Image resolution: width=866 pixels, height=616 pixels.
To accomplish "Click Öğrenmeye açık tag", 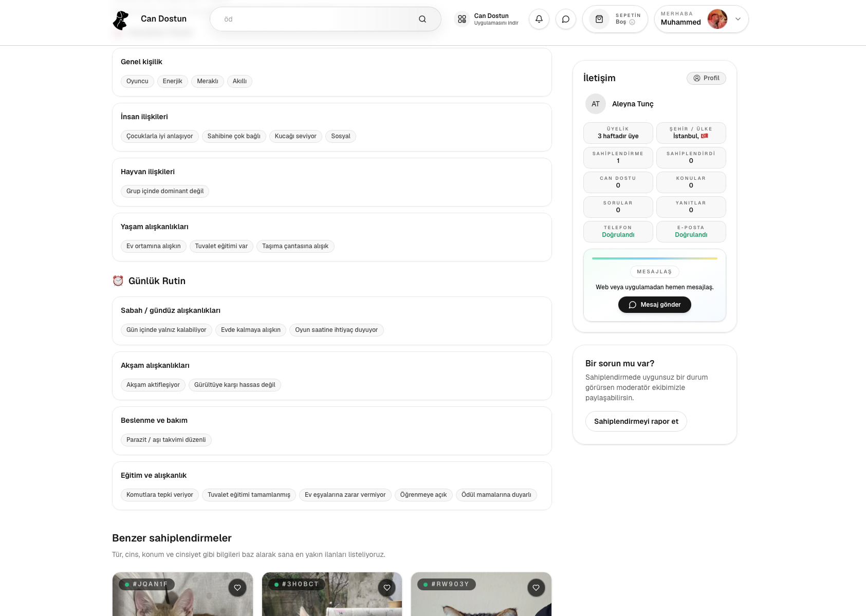I will pyautogui.click(x=423, y=495).
